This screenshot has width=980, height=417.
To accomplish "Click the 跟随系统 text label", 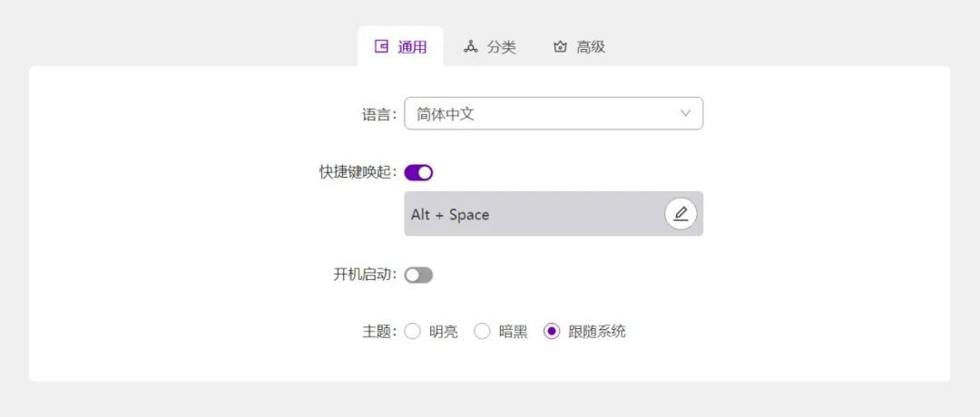I will (x=597, y=332).
